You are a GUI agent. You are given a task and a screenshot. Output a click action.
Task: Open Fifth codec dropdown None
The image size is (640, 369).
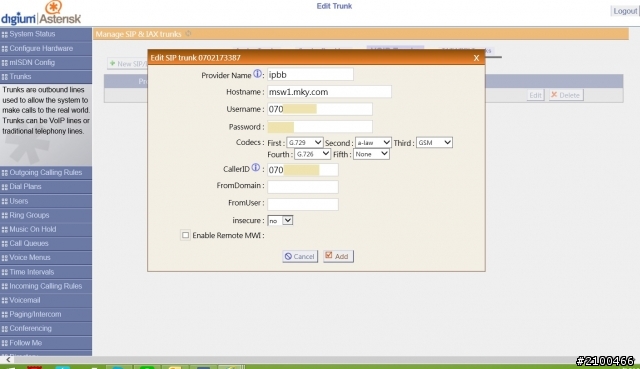[x=371, y=154]
